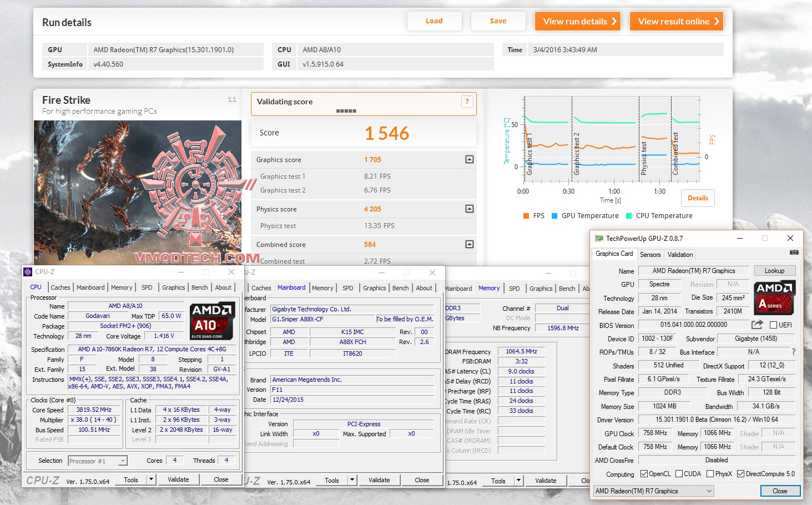Viewport: 812px width, 505px height.
Task: Click the BIOS version share/export icon
Action: click(x=757, y=325)
